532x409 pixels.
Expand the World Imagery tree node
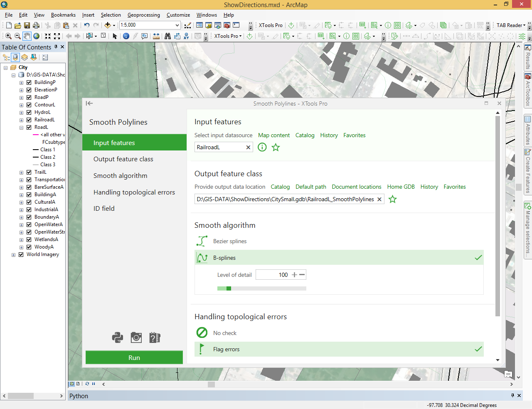pos(13,255)
